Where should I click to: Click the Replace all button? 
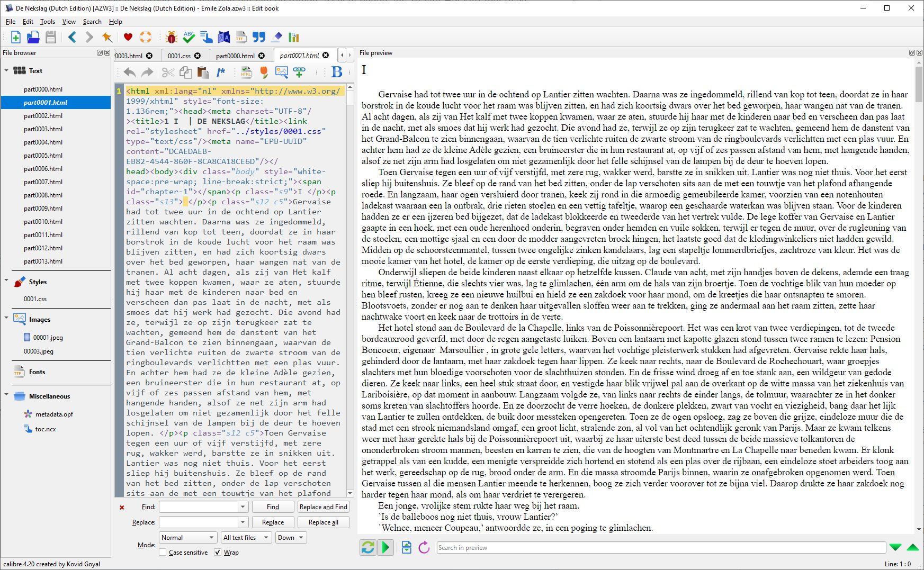(324, 522)
